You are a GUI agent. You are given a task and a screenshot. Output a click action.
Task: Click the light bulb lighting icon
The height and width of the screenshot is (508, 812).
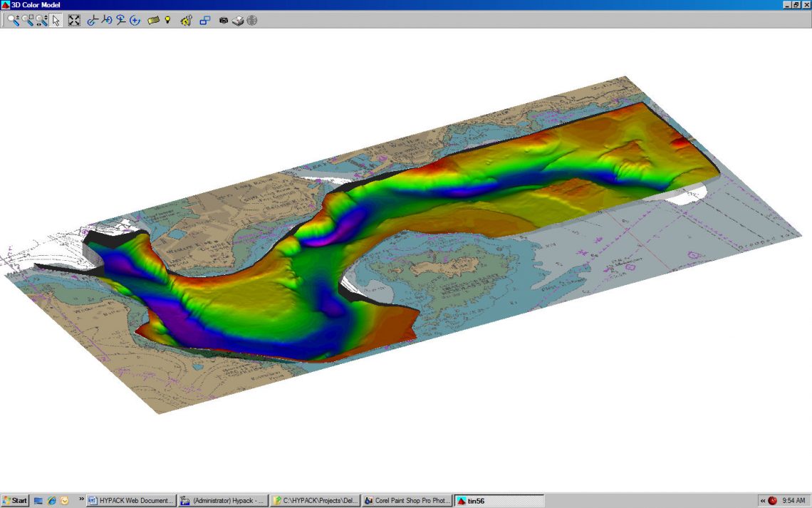(168, 21)
